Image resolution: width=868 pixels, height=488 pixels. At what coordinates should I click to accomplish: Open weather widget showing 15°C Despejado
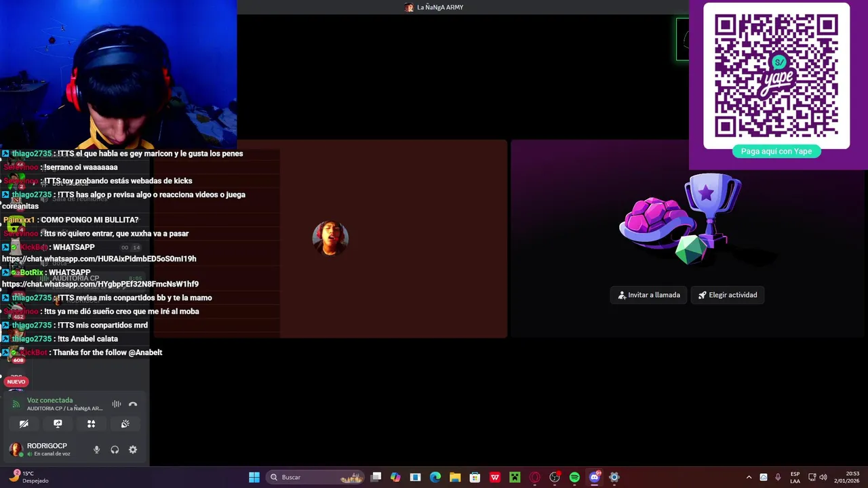(28, 477)
